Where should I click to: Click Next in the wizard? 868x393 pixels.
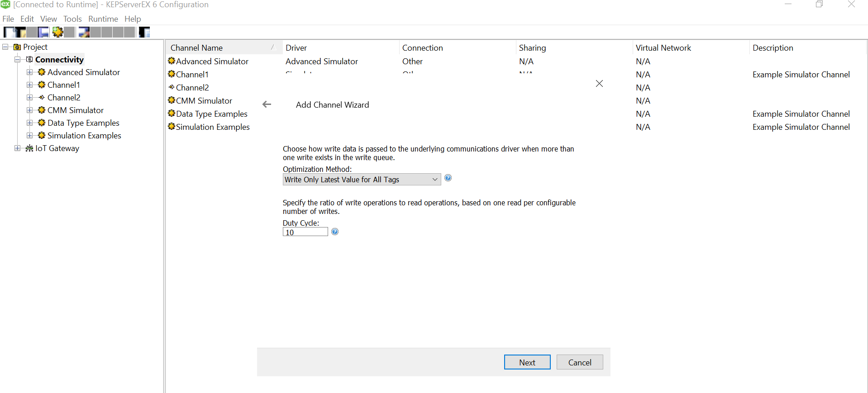(x=527, y=362)
